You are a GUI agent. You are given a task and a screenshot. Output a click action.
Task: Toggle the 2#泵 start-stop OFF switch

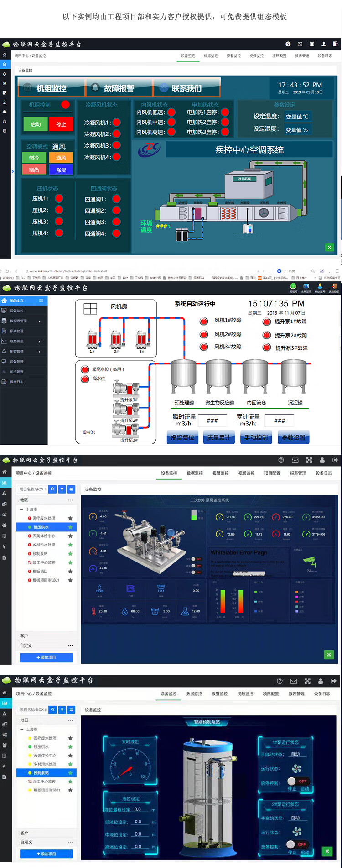(x=296, y=844)
